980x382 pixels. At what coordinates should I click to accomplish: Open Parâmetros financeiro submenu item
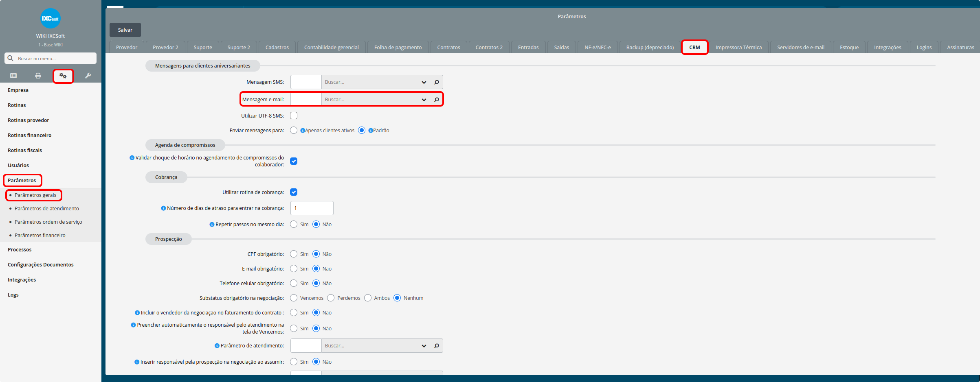(x=40, y=236)
